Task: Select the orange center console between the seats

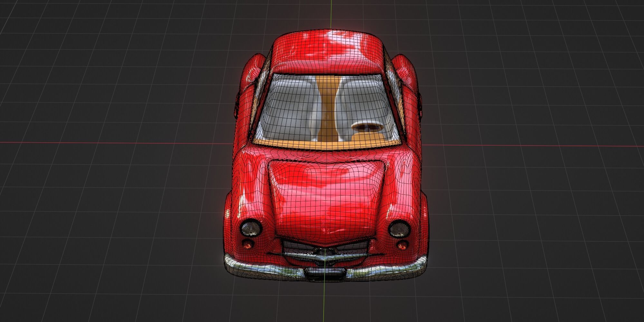Action: coord(328,109)
